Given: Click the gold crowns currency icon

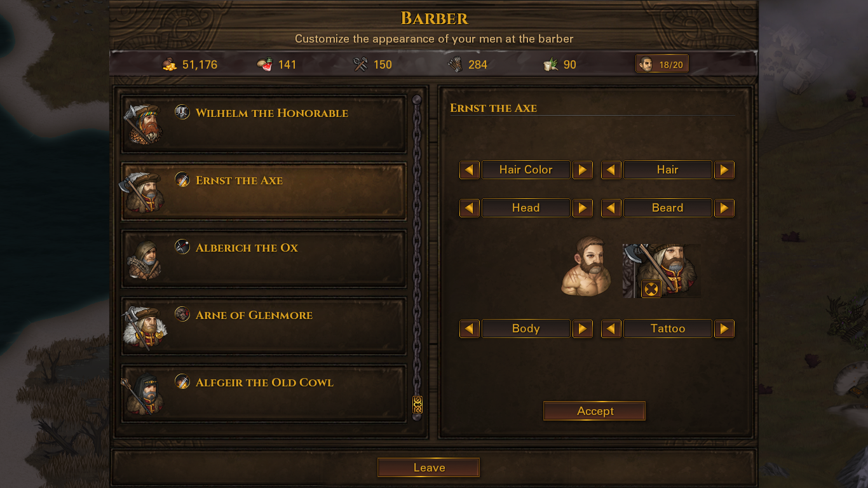Looking at the screenshot, I should (169, 64).
